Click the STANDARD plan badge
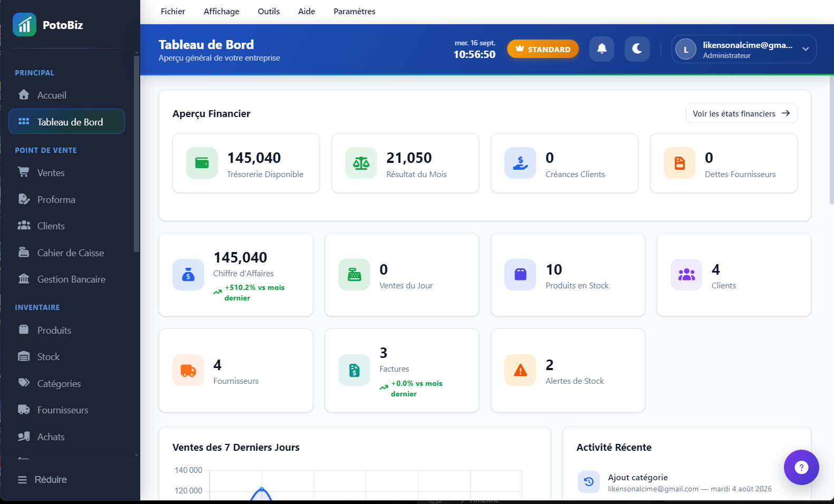834x504 pixels. click(x=542, y=49)
